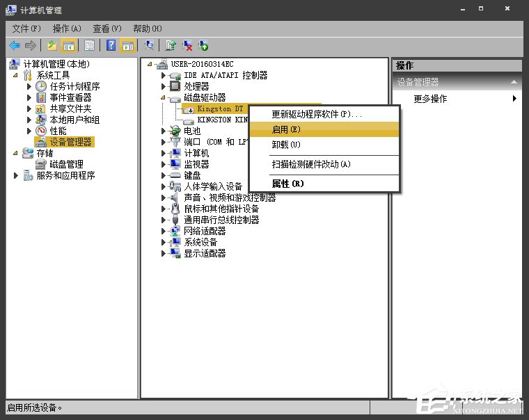
Task: Toggle the action pane toolbar button
Action: click(127, 45)
